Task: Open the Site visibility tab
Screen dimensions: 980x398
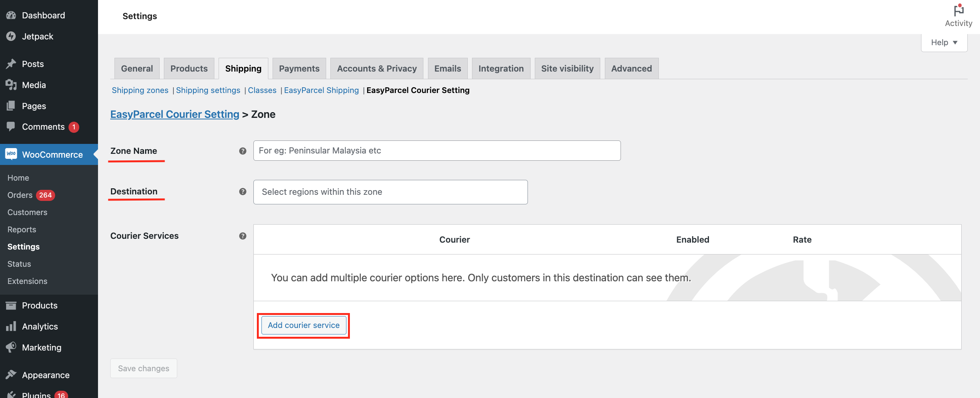Action: coord(567,69)
